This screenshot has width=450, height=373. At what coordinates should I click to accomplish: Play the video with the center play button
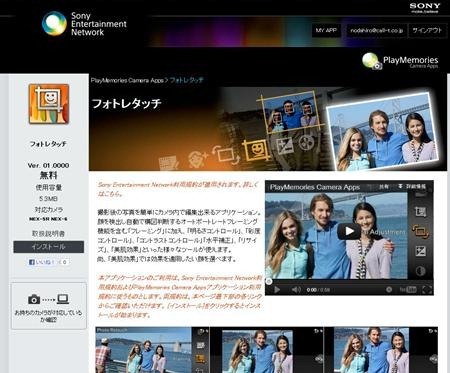(349, 231)
